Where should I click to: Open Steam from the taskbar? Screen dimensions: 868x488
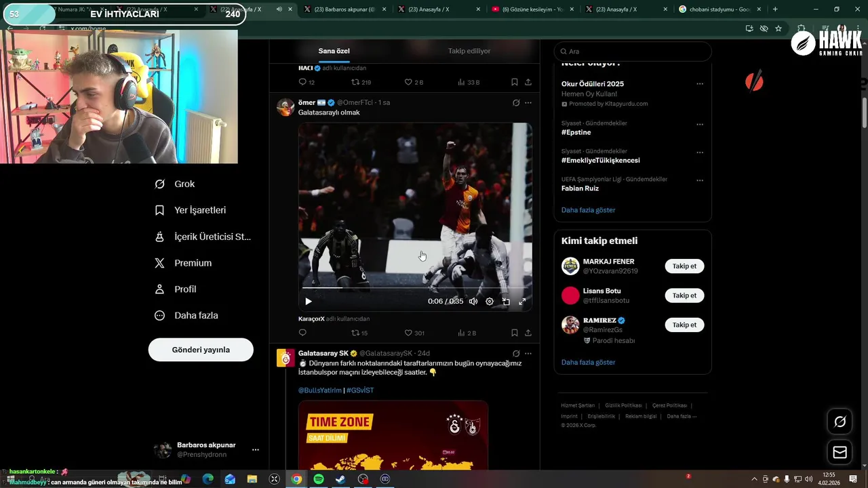coord(340,479)
